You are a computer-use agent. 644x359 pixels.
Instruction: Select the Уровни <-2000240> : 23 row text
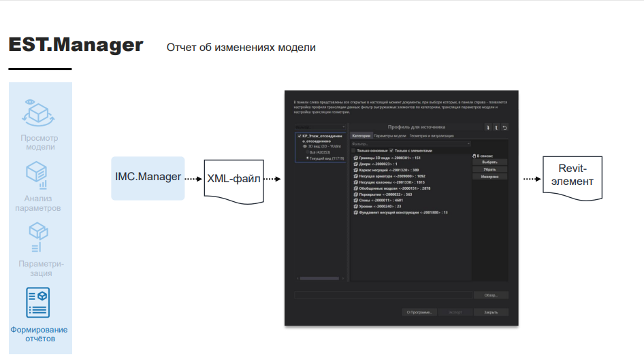(380, 207)
